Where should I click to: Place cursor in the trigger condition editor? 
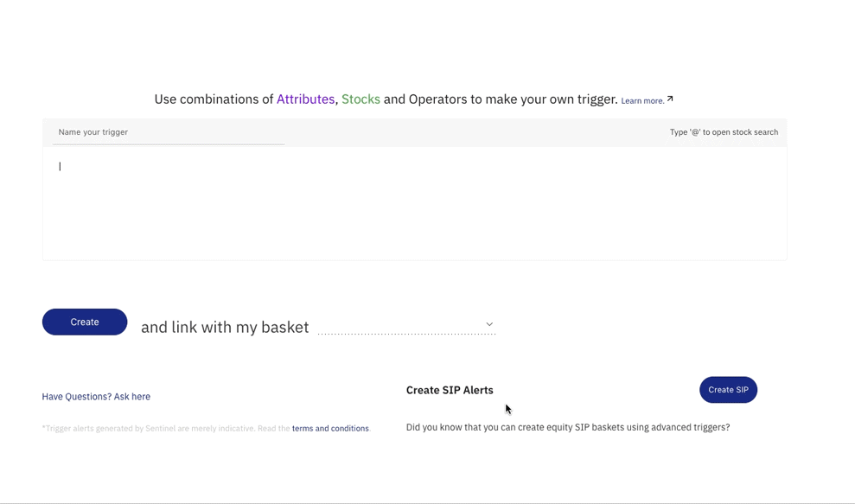pos(414,203)
